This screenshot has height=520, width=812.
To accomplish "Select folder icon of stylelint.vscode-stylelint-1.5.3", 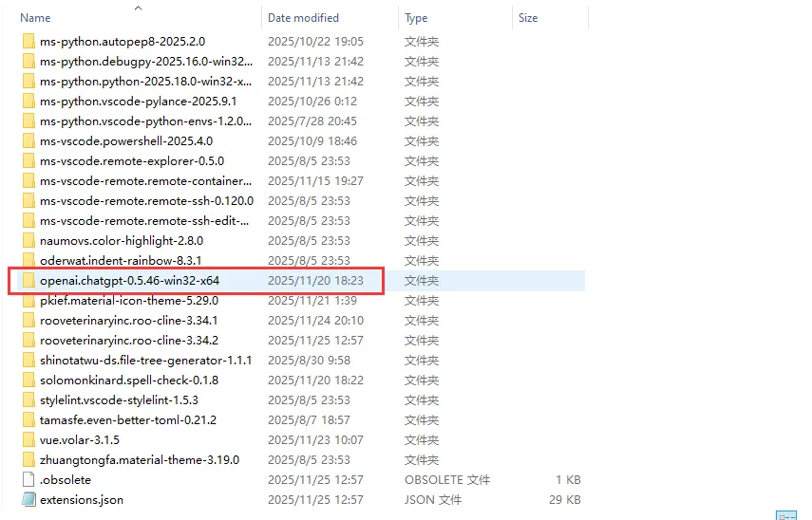I will coord(29,399).
